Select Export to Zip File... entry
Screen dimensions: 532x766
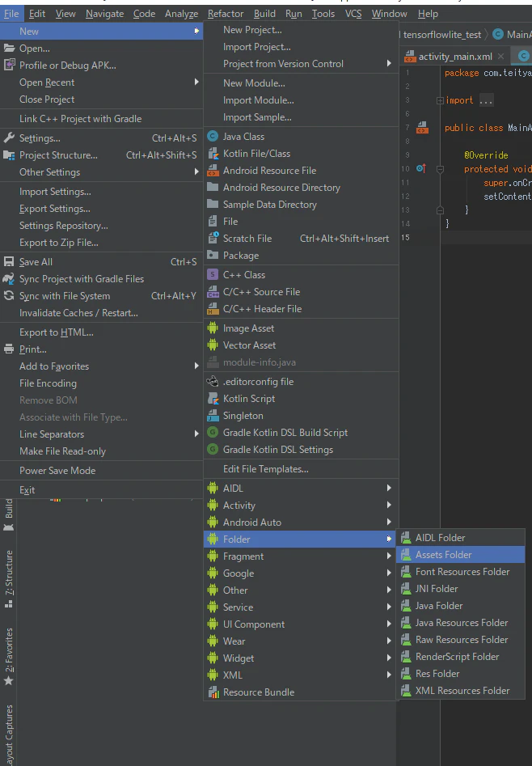[x=102, y=243]
